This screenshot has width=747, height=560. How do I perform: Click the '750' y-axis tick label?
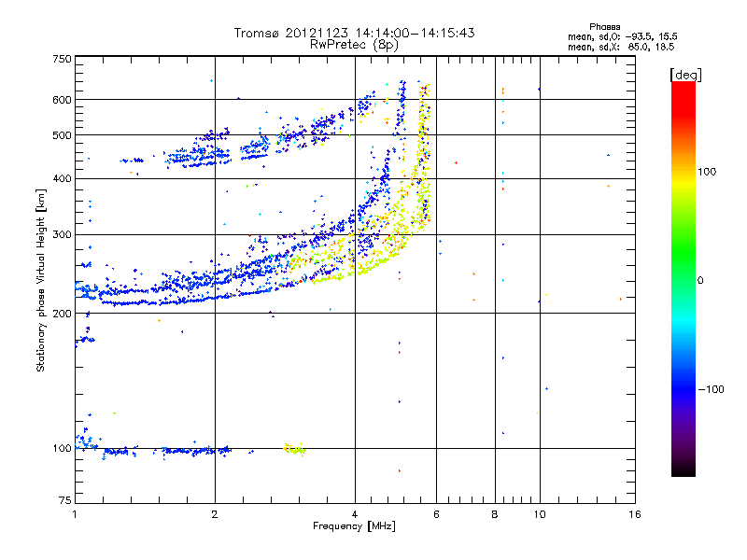(x=62, y=59)
